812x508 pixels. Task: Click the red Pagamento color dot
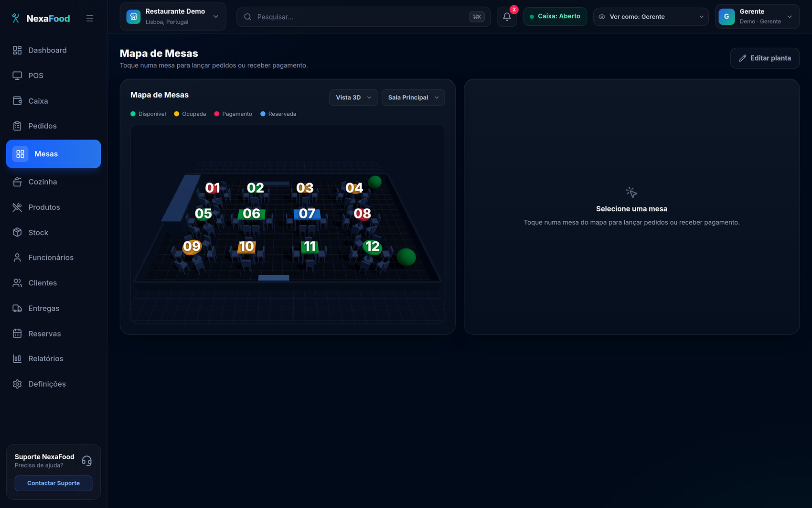point(217,114)
